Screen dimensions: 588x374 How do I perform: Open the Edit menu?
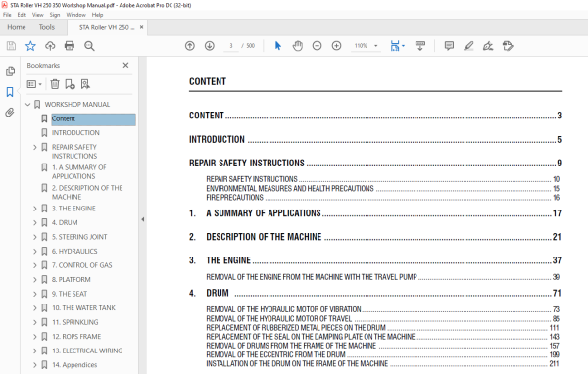[22, 15]
